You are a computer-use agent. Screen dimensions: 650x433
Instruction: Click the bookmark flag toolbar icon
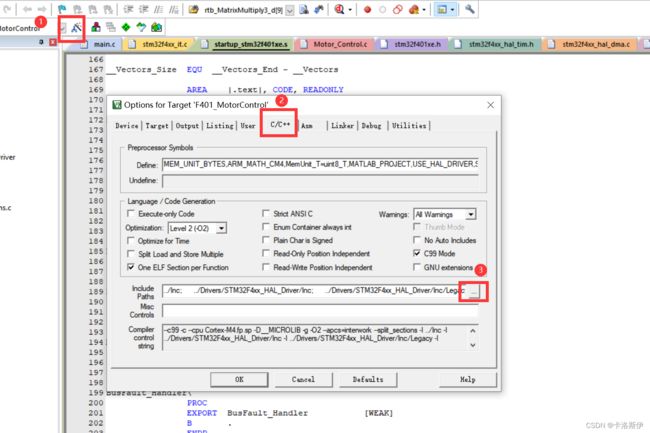62,9
